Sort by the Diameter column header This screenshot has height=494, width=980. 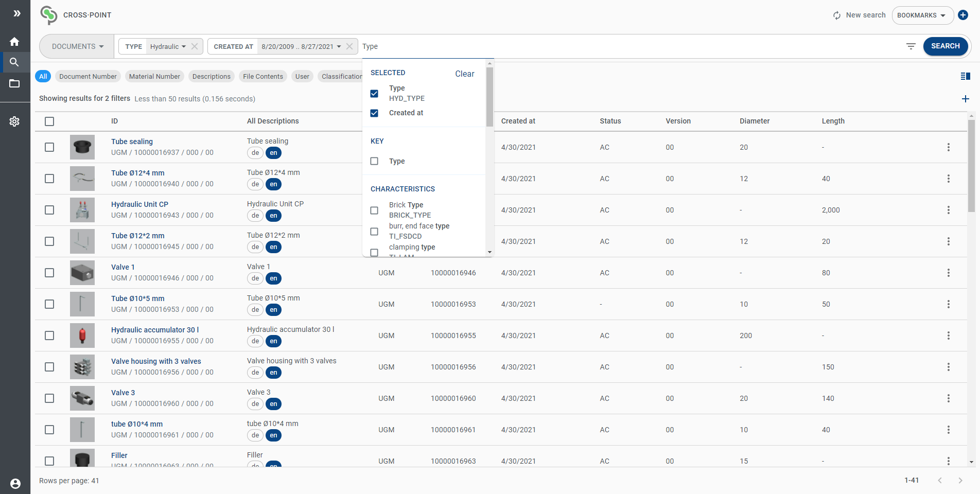click(755, 121)
